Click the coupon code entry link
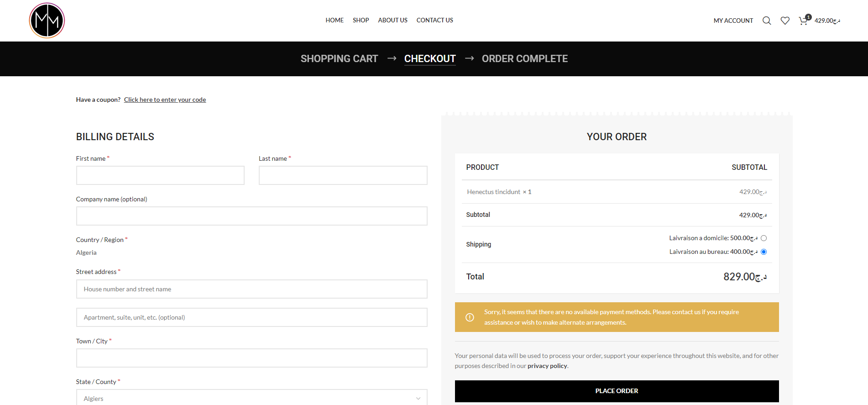868x405 pixels. tap(165, 100)
